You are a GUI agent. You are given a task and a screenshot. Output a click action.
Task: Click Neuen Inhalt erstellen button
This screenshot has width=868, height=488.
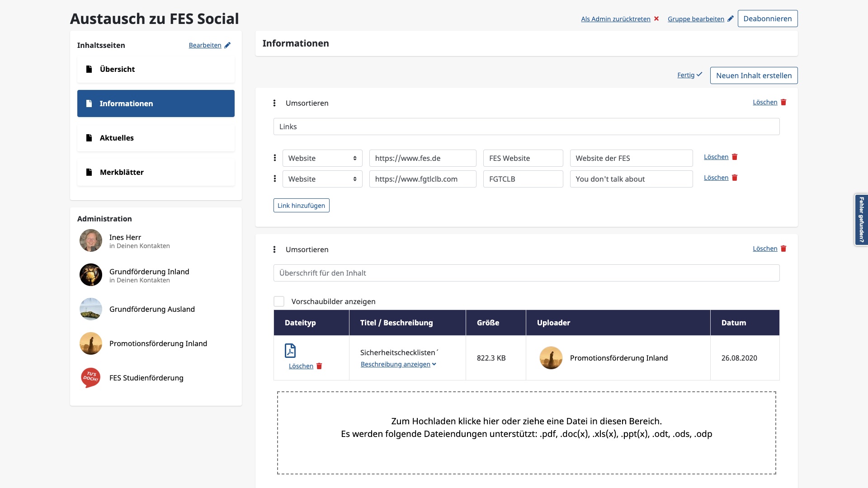(754, 75)
